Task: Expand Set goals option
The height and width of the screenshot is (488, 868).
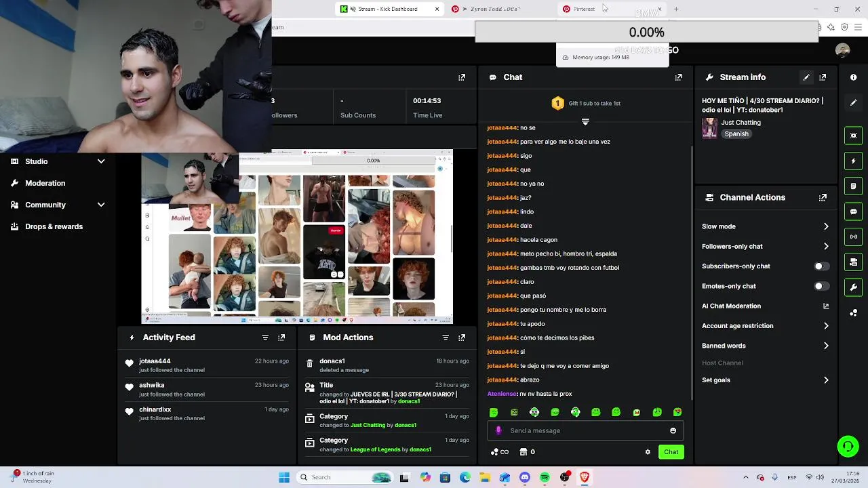Action: click(x=766, y=380)
